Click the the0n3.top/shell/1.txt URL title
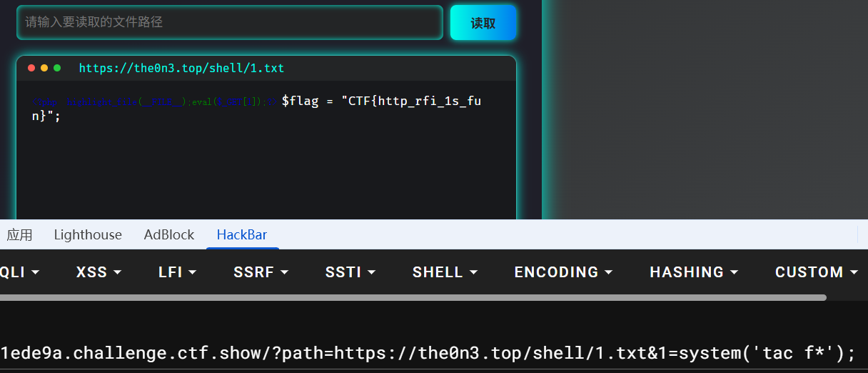The width and height of the screenshot is (868, 373). click(181, 69)
